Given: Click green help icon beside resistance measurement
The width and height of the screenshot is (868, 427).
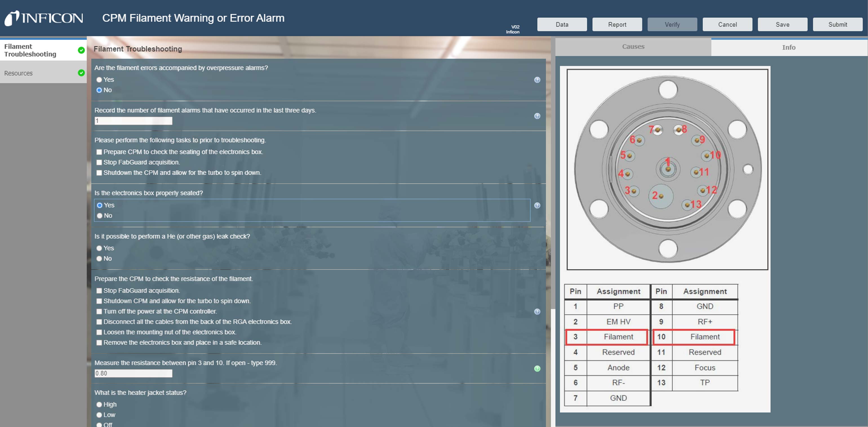Looking at the screenshot, I should 537,368.
